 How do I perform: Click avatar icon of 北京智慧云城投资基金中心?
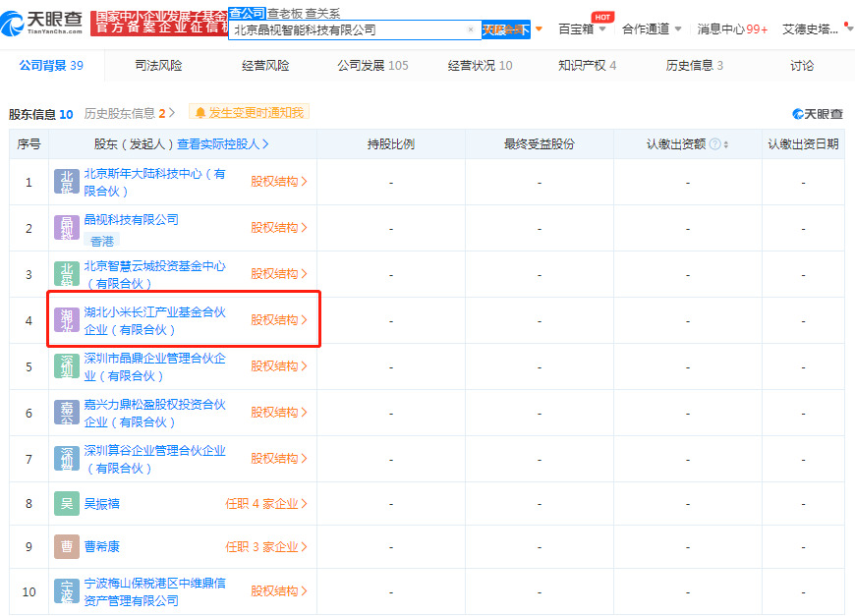(x=67, y=274)
